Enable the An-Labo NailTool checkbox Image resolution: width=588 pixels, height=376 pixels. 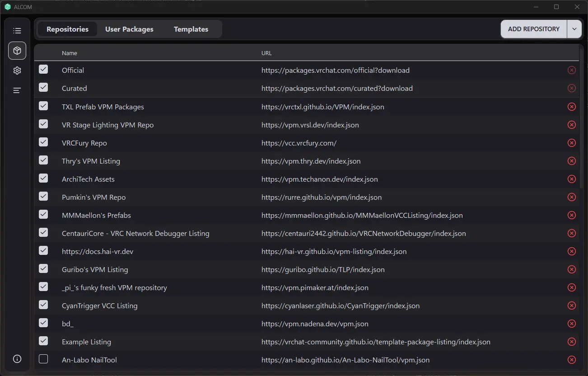pyautogui.click(x=43, y=359)
